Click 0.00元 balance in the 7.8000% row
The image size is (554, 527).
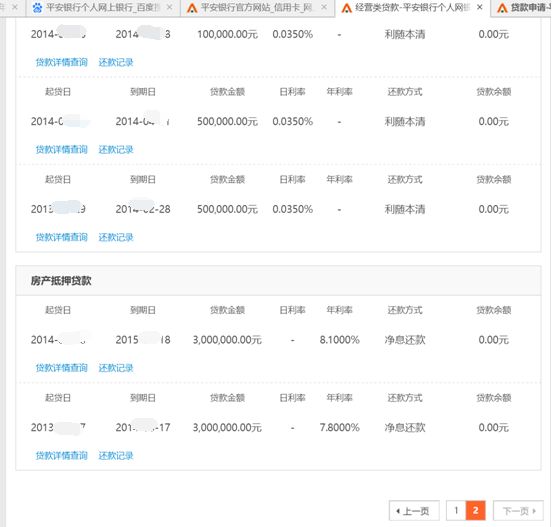494,428
